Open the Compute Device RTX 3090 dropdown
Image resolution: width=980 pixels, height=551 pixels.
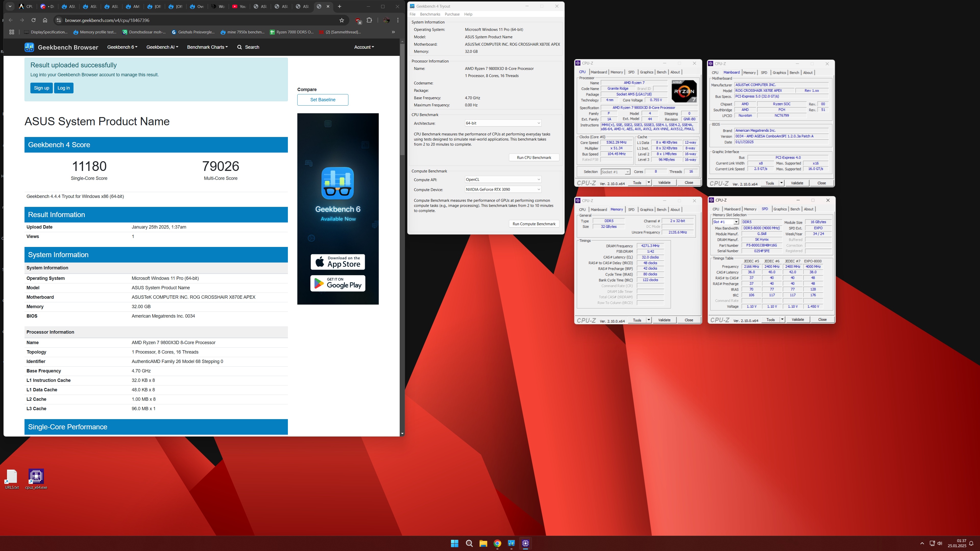coord(503,189)
